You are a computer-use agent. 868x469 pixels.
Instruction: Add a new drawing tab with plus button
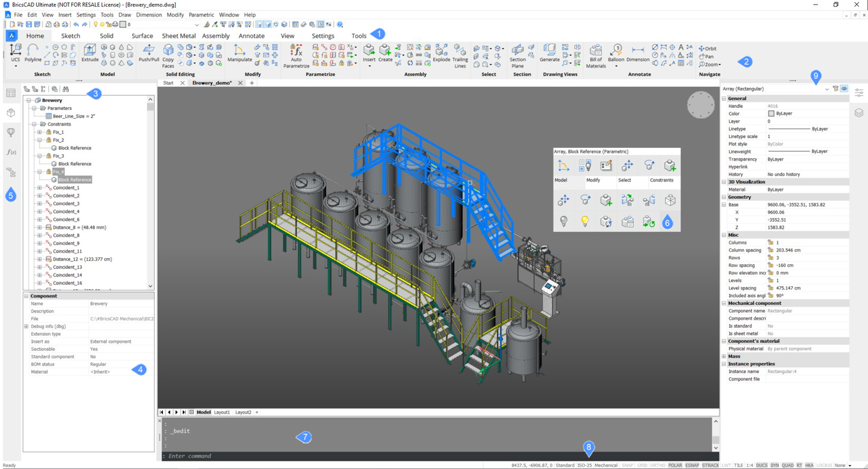[x=251, y=83]
